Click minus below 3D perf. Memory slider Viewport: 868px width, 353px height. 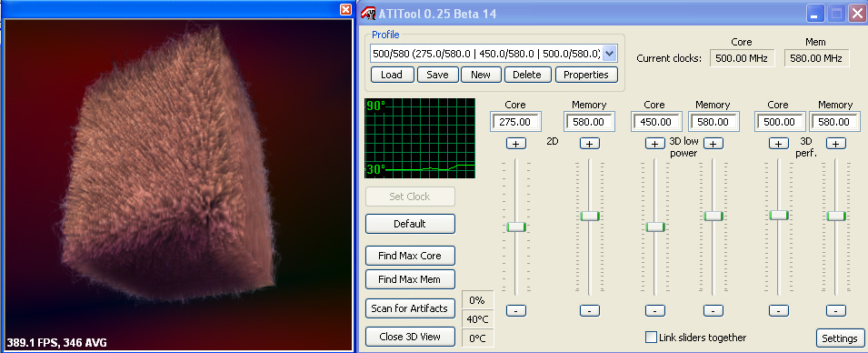[x=836, y=310]
